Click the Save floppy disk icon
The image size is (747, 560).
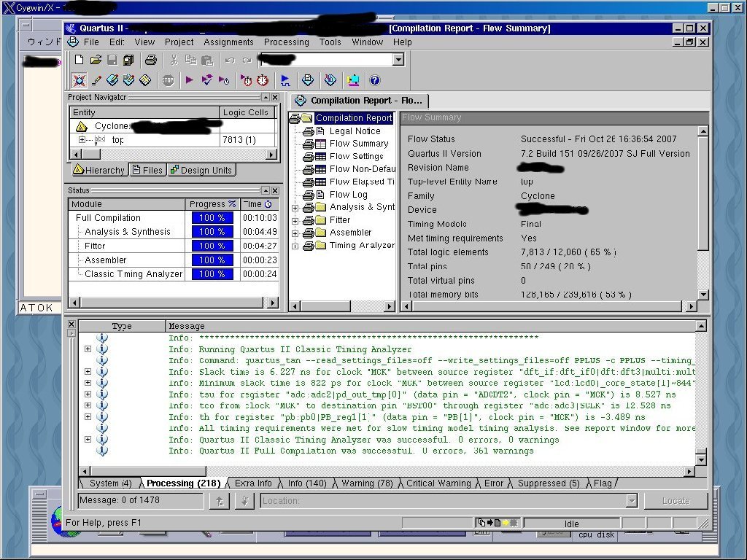[x=112, y=60]
